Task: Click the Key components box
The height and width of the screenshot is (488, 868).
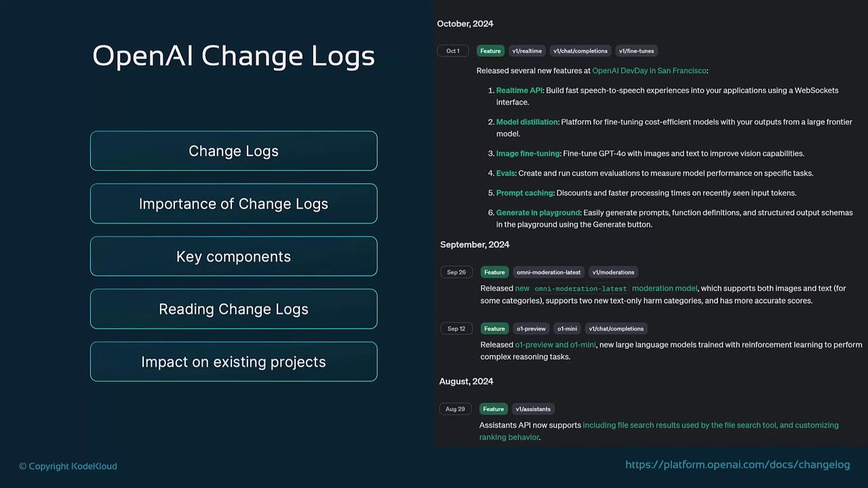Action: (x=233, y=257)
